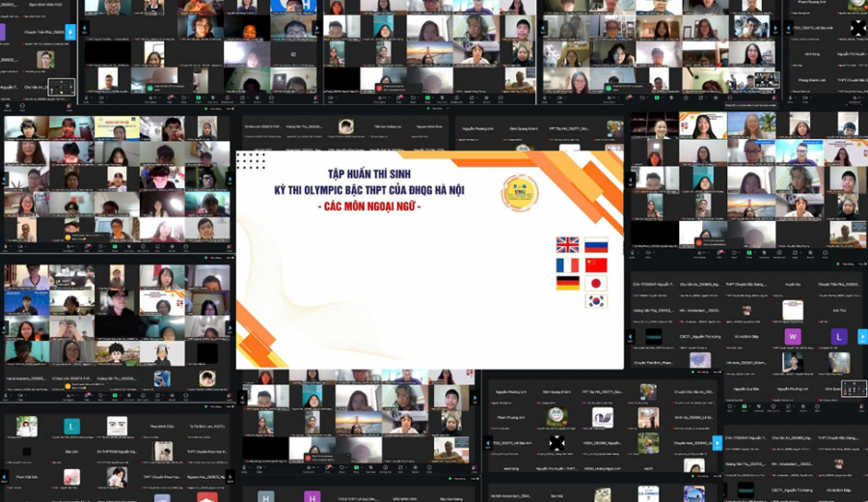Image resolution: width=868 pixels, height=502 pixels.
Task: Click the Chinese flag on the slide
Action: [x=596, y=265]
